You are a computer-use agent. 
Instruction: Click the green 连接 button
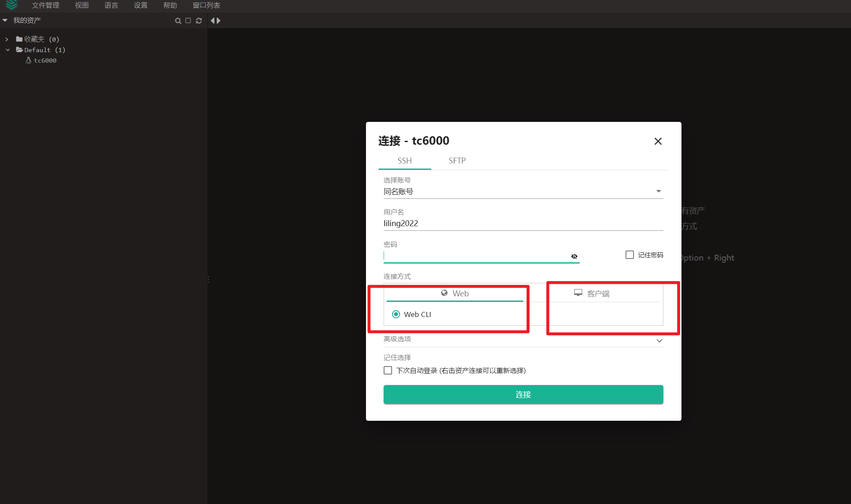pos(523,394)
